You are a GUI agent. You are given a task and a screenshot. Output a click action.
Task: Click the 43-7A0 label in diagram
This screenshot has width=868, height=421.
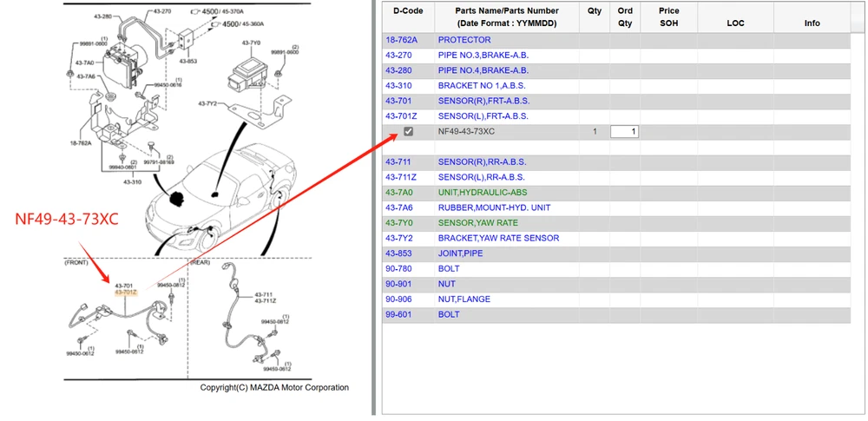84,63
